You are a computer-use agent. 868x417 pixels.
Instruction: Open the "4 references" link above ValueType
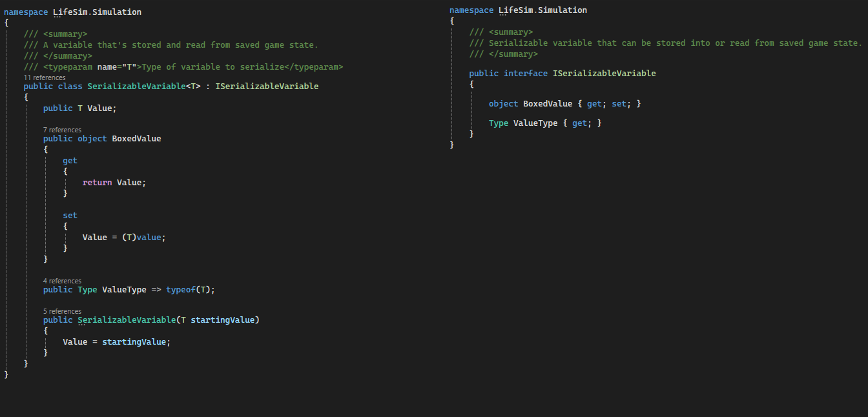tap(62, 281)
